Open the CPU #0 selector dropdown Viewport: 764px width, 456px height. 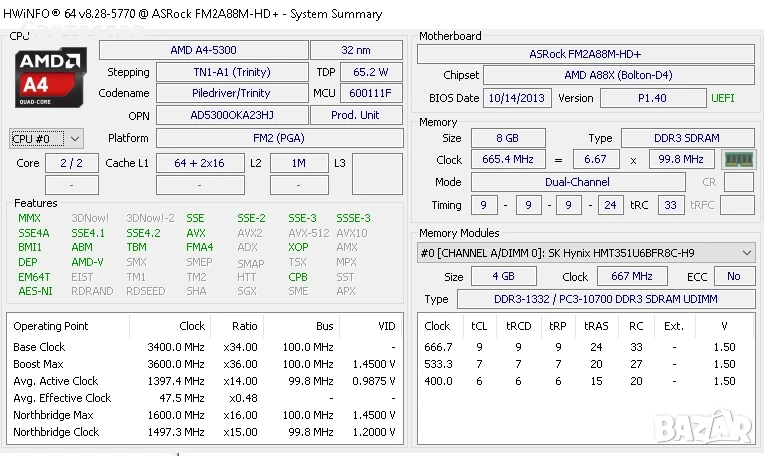[46, 139]
